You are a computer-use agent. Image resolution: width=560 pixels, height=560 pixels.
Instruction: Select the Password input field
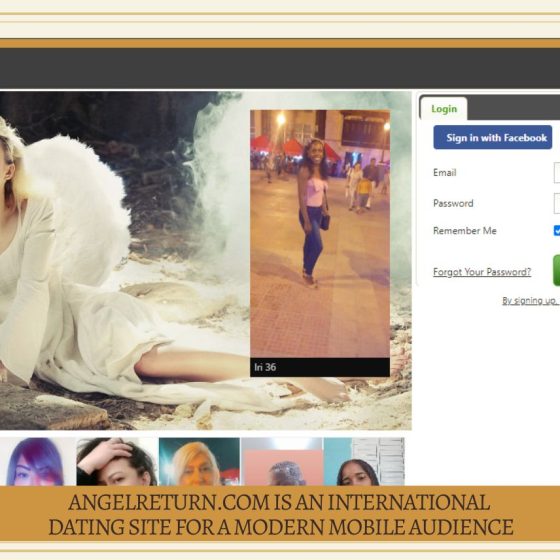[x=557, y=203]
